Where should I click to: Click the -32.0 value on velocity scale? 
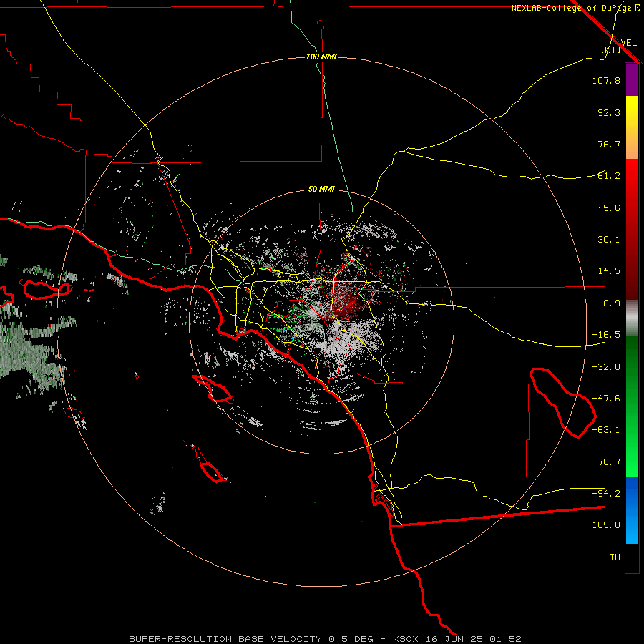click(606, 367)
